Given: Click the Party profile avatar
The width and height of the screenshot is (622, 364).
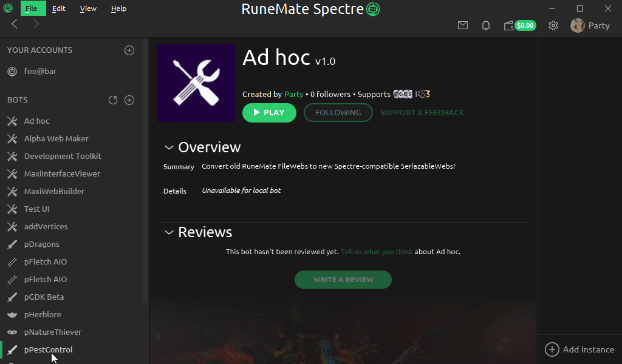Looking at the screenshot, I should [x=578, y=25].
